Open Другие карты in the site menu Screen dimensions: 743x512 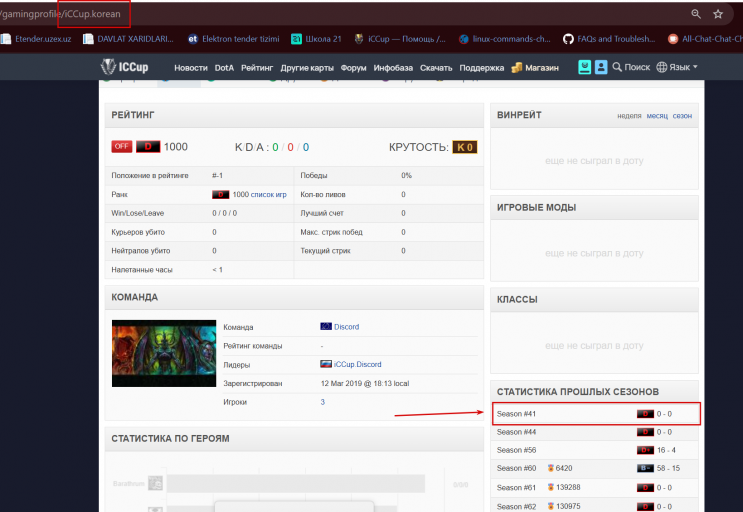[307, 68]
